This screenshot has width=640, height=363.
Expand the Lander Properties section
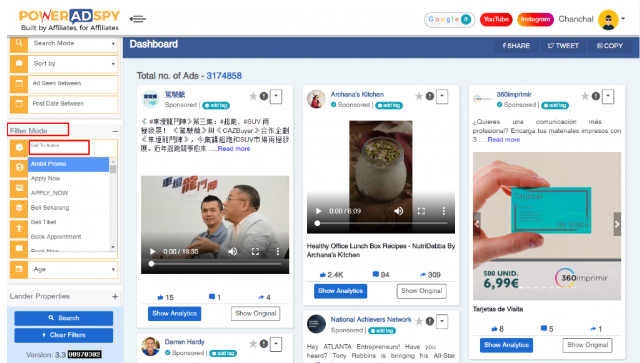click(115, 296)
